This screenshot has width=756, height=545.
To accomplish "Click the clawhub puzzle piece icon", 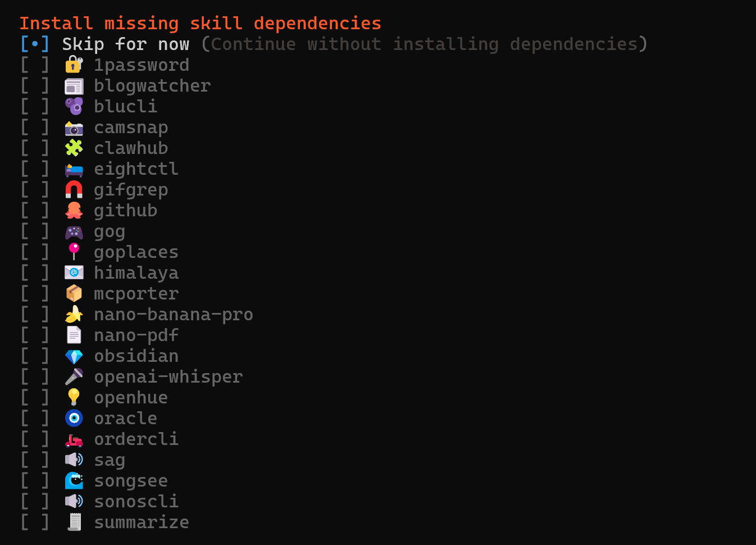I will [74, 148].
